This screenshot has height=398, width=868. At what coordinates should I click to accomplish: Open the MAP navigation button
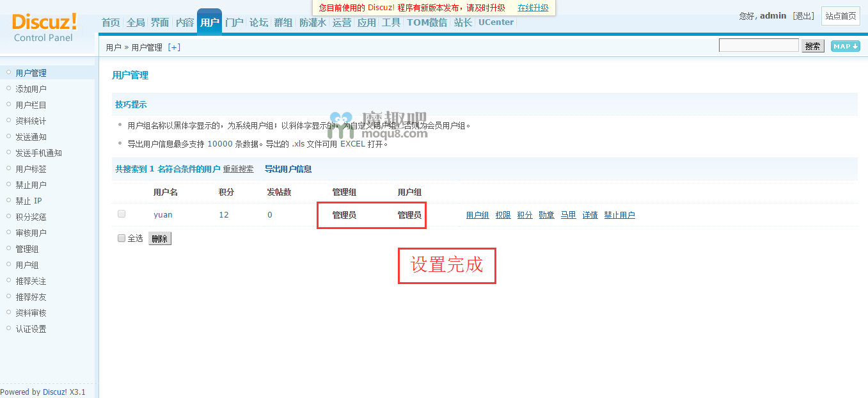[845, 46]
